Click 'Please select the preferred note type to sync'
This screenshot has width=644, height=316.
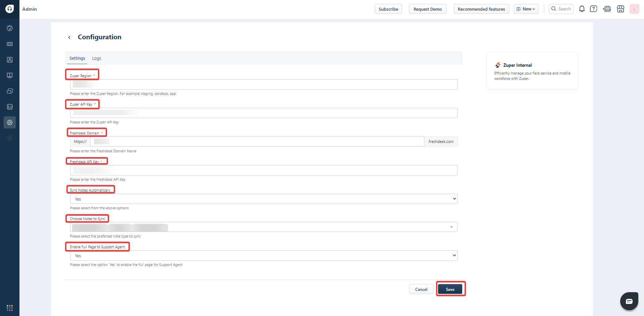tap(105, 236)
